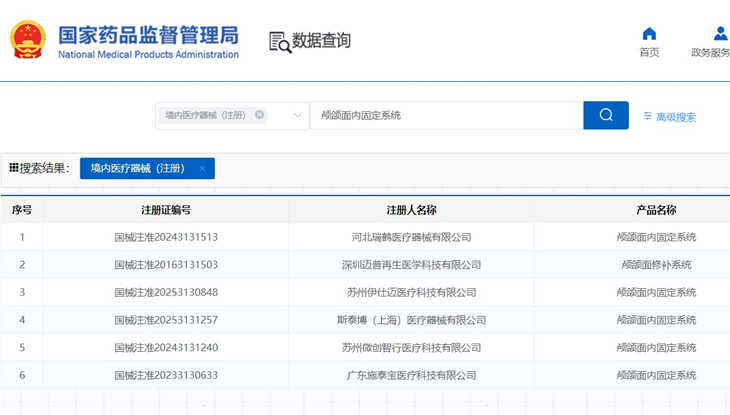Click the 注册人名称 column header
Viewport: 730px width, 415px height.
(x=411, y=210)
